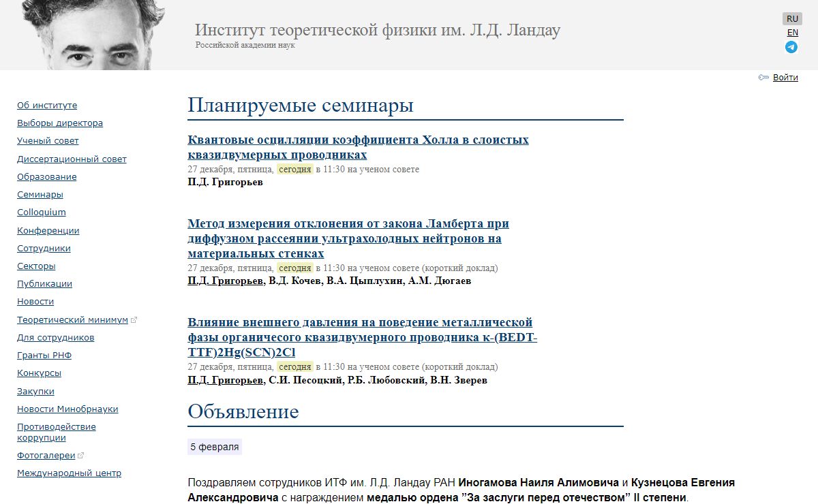Image resolution: width=818 pixels, height=504 pixels.
Task: Open the Закупки page
Action: 35,392
